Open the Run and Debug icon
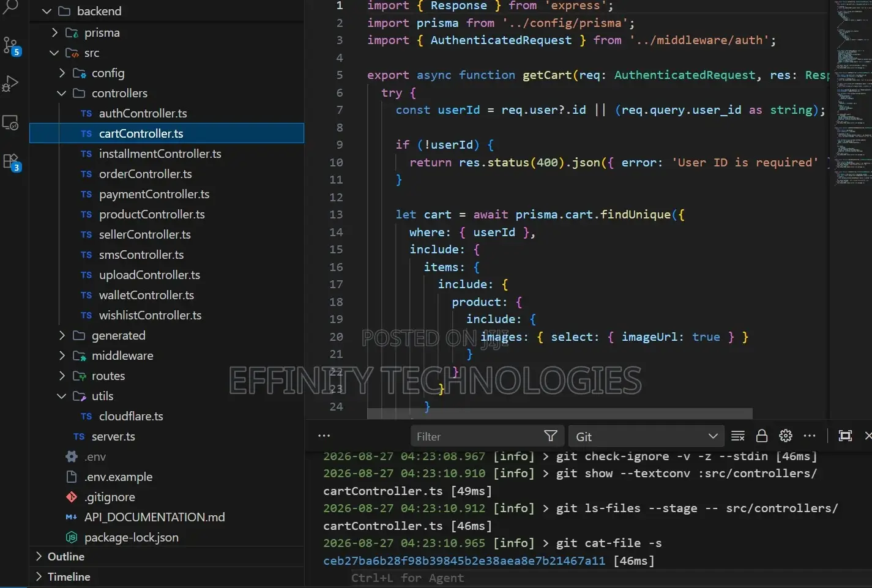The image size is (872, 588). point(10,83)
